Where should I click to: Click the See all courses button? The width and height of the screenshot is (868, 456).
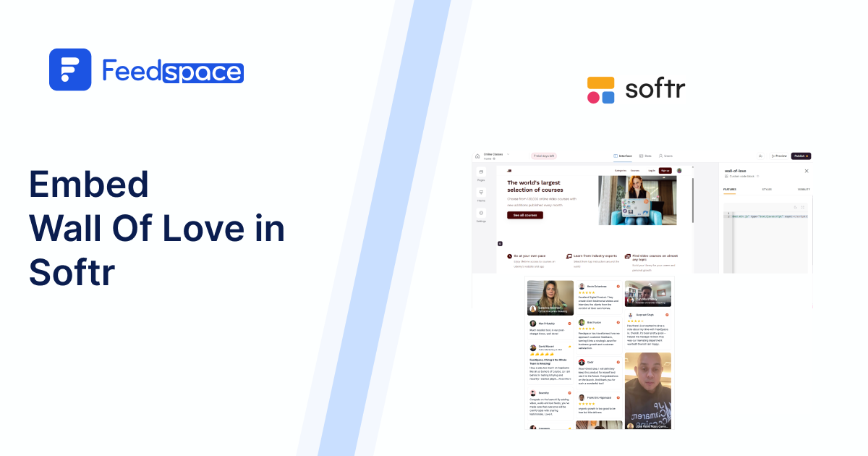[524, 215]
